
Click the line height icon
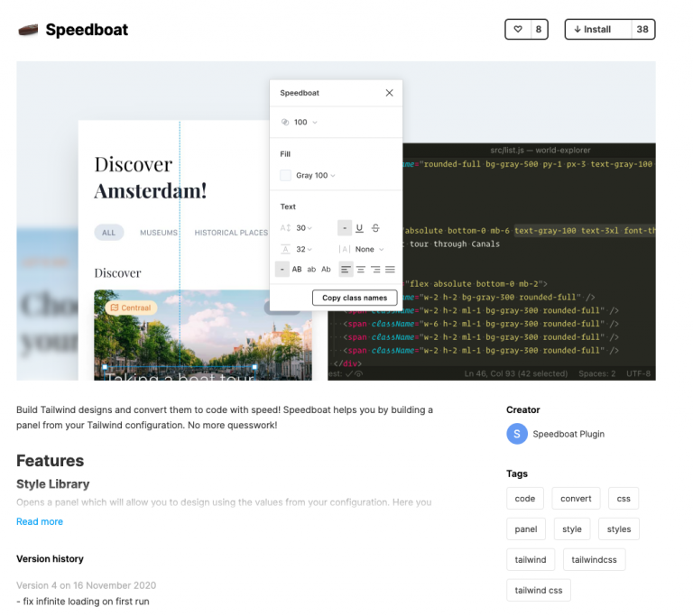point(285,249)
